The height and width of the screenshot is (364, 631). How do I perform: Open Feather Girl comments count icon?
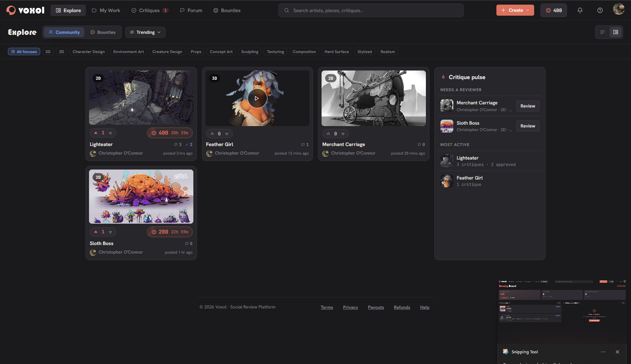[x=305, y=145]
